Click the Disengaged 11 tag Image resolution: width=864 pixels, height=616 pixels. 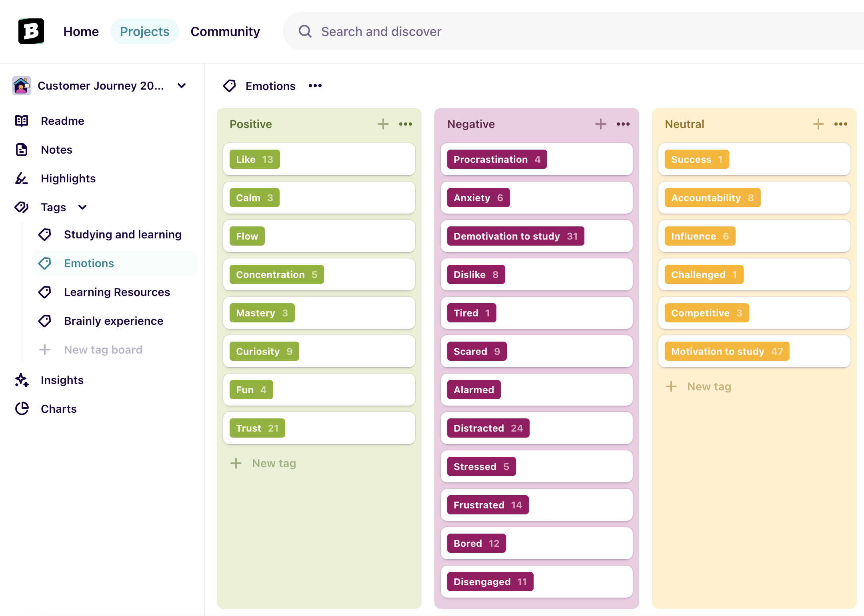click(x=490, y=582)
